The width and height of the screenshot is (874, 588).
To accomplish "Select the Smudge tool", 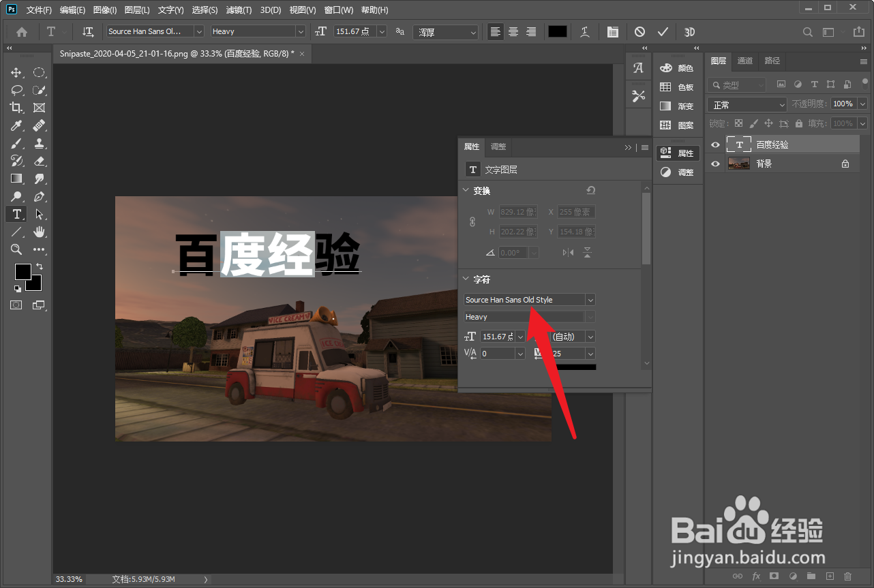I will point(39,179).
